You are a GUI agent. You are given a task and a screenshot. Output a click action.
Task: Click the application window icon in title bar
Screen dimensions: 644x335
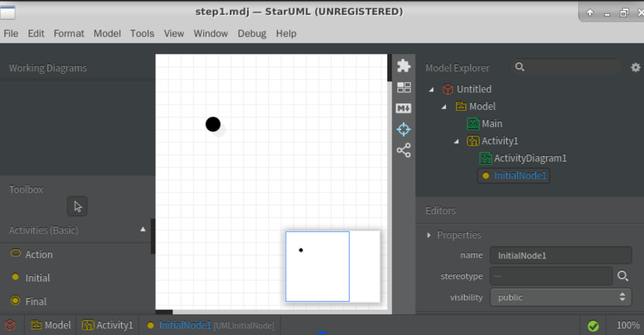point(8,11)
